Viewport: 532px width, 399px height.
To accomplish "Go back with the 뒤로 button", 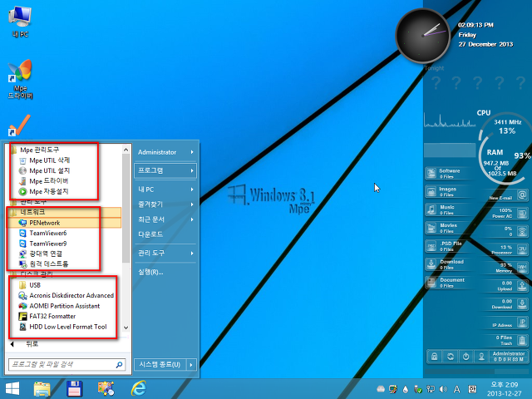I will [x=24, y=344].
